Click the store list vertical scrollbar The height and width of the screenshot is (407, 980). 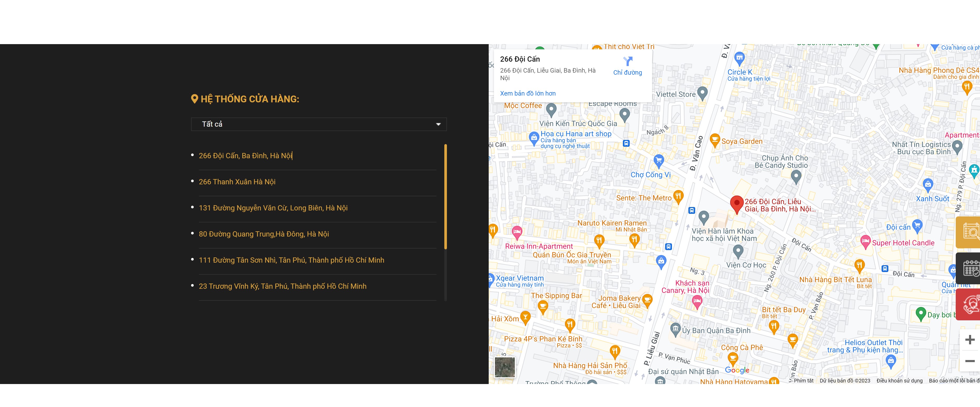(445, 197)
